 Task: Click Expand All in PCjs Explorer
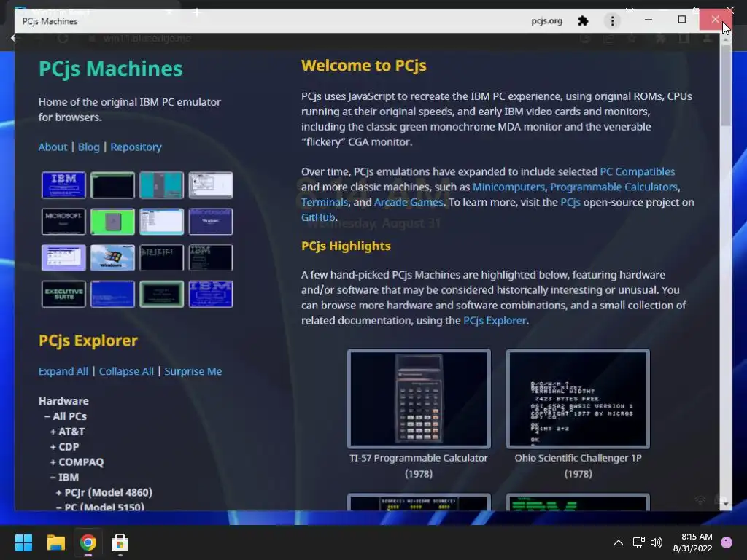(x=63, y=371)
